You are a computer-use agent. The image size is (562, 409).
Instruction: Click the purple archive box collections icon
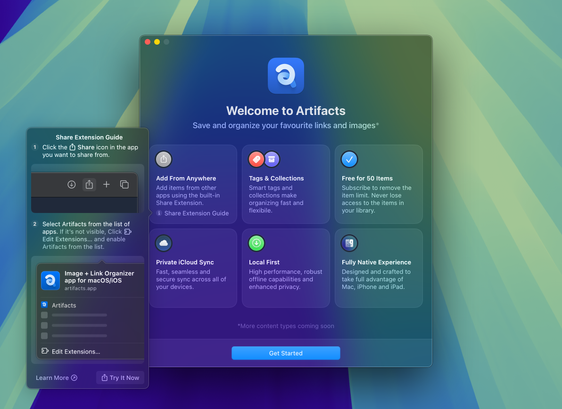click(x=272, y=159)
